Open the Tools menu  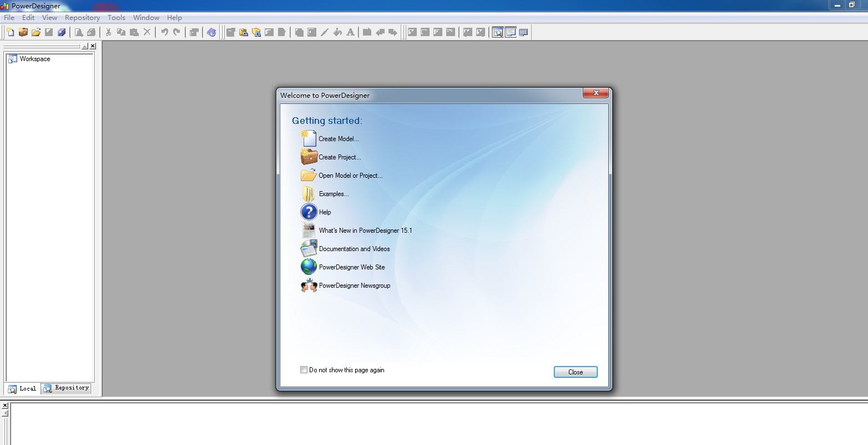click(x=117, y=18)
